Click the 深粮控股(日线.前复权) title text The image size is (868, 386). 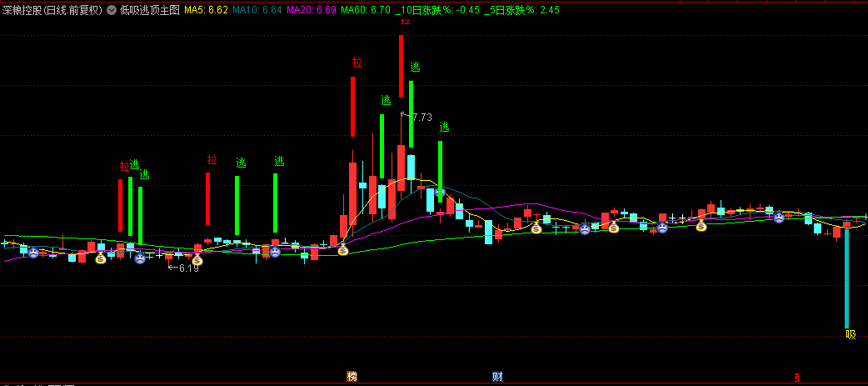[52, 10]
